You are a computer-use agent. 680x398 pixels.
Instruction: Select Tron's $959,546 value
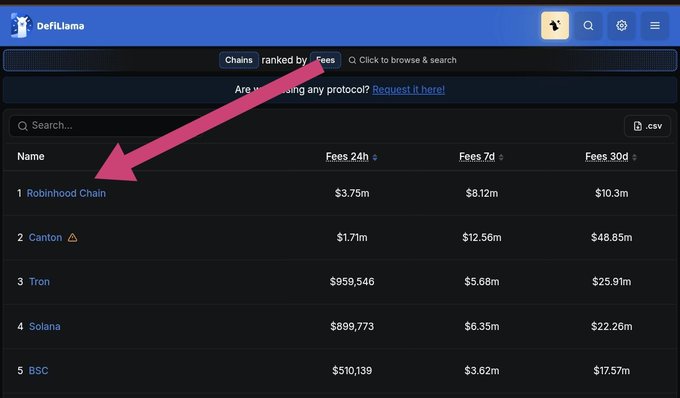(x=352, y=282)
